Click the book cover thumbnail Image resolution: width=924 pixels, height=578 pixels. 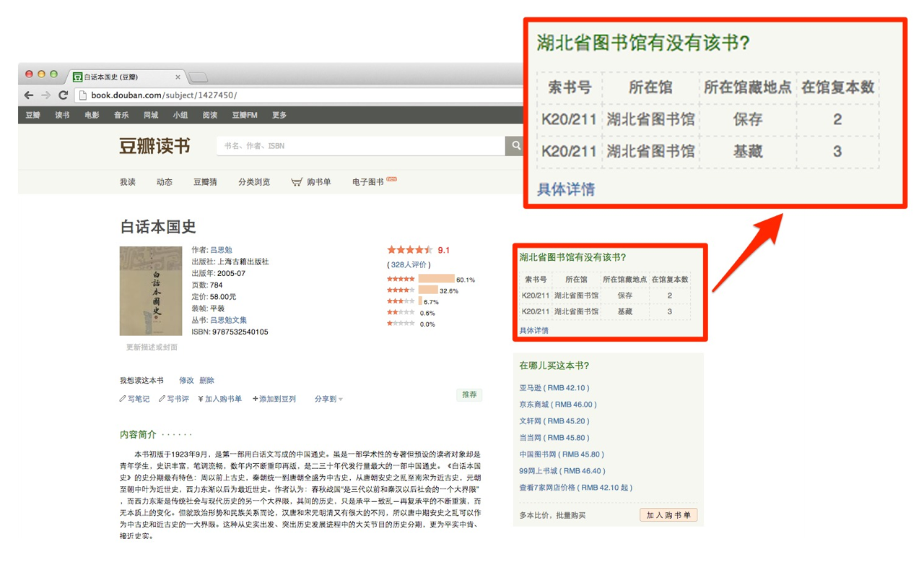[151, 291]
